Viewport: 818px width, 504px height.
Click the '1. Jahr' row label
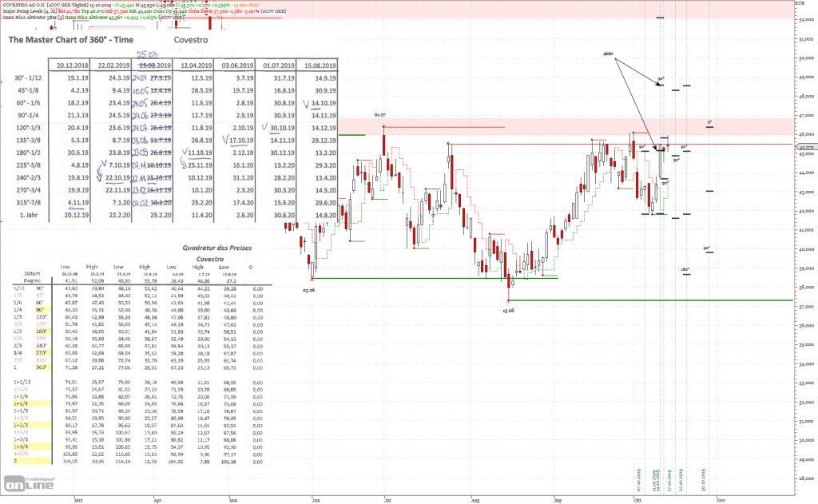tap(28, 215)
